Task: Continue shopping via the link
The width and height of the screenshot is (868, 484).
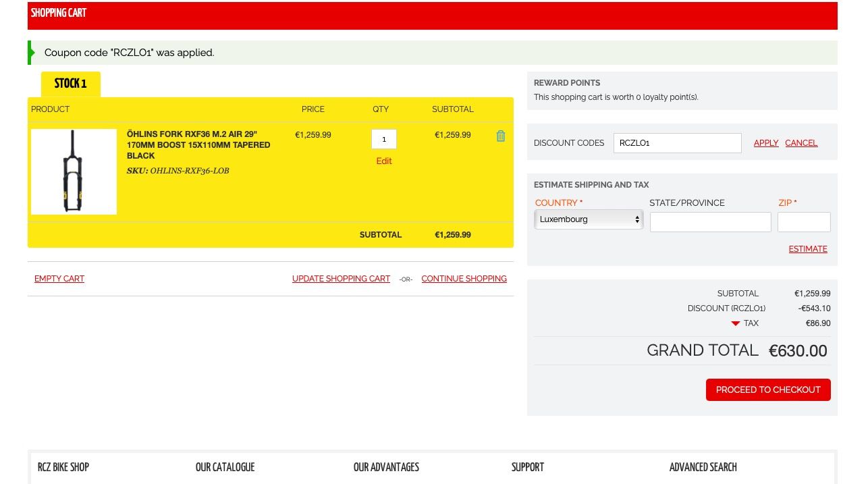Action: pos(464,279)
